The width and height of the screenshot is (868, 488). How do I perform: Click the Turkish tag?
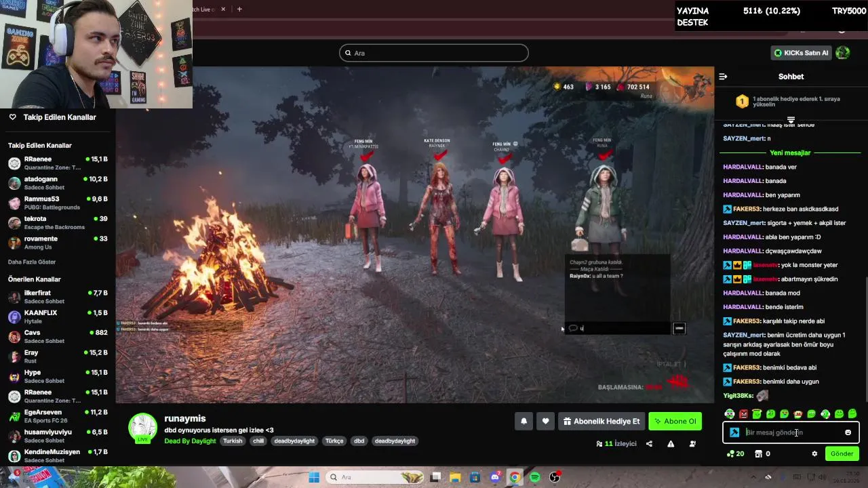coord(233,441)
